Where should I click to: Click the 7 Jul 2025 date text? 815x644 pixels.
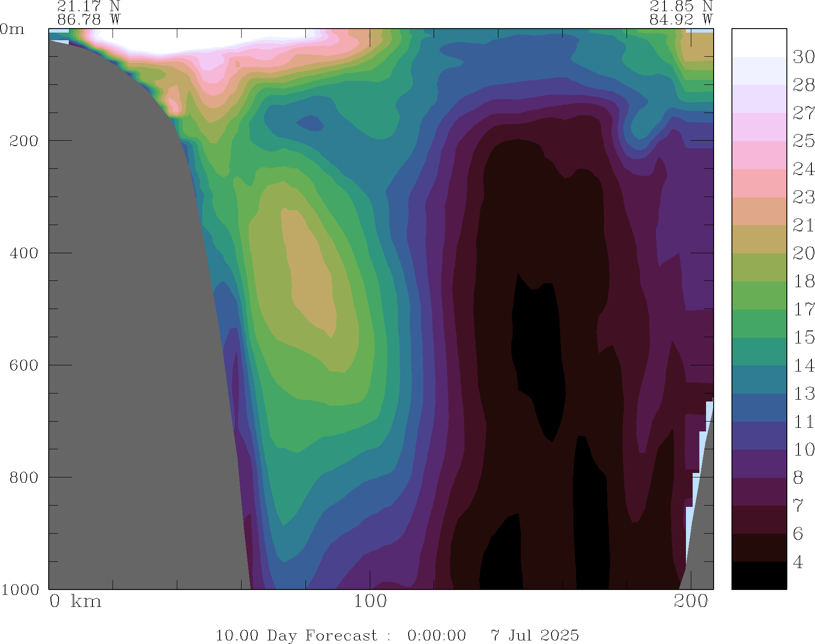535,636
